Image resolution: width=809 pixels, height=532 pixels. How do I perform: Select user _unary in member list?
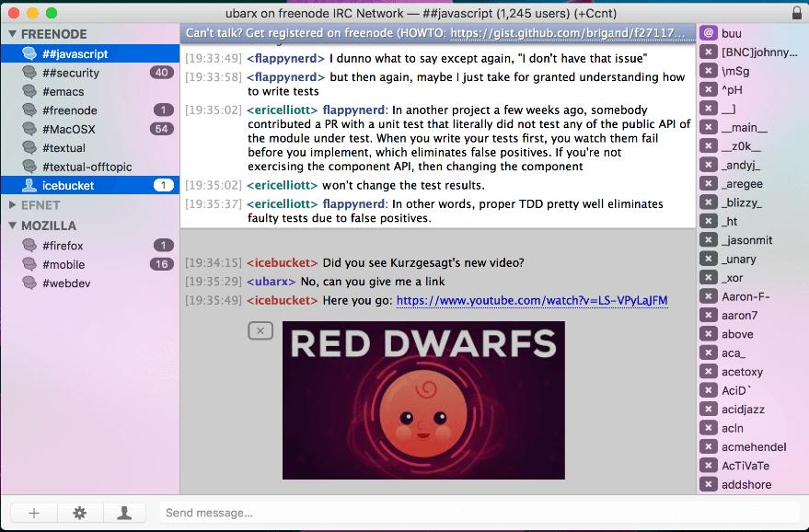(739, 259)
